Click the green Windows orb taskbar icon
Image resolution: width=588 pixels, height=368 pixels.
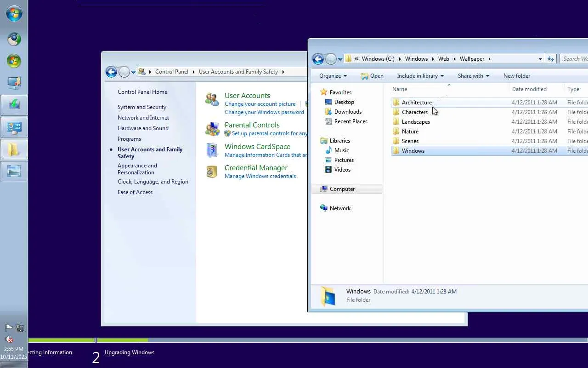click(14, 61)
